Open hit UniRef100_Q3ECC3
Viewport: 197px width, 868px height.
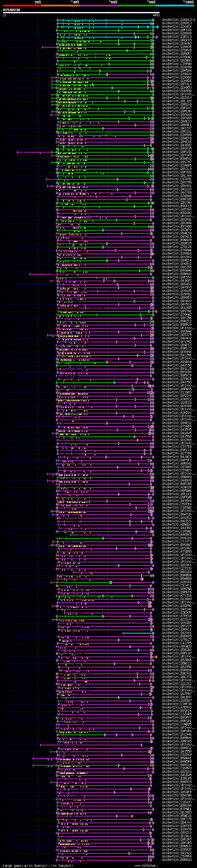pyautogui.click(x=176, y=37)
